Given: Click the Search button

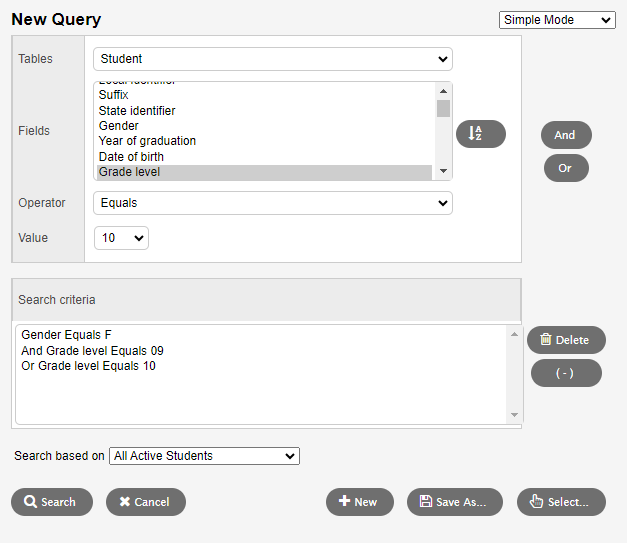Looking at the screenshot, I should pos(52,502).
